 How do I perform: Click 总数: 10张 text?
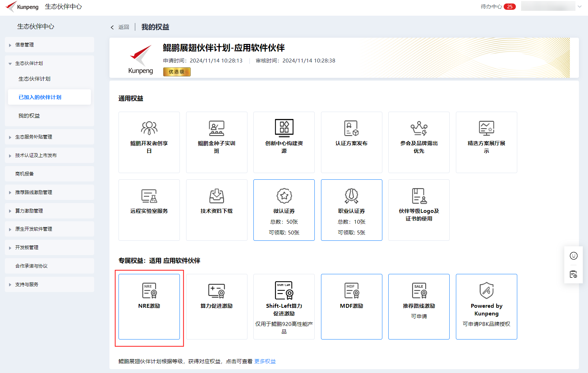click(x=351, y=222)
